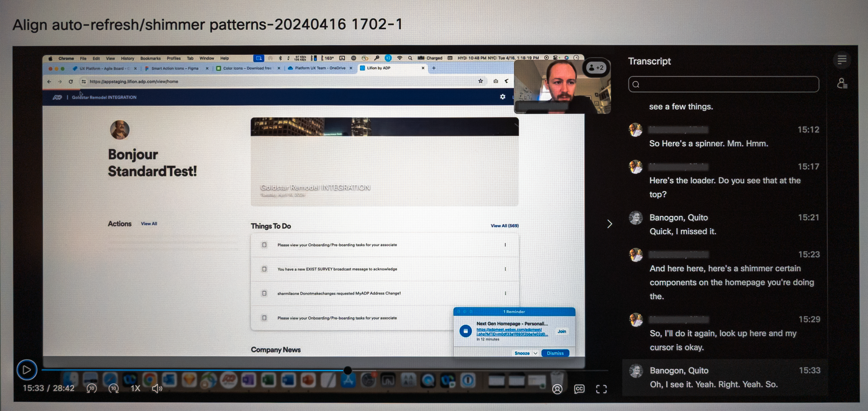This screenshot has height=411, width=868.
Task: Reload the page with the refresh icon
Action: 71,82
